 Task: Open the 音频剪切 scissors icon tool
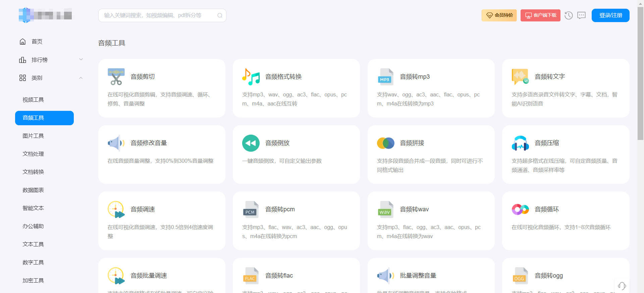pyautogui.click(x=116, y=77)
